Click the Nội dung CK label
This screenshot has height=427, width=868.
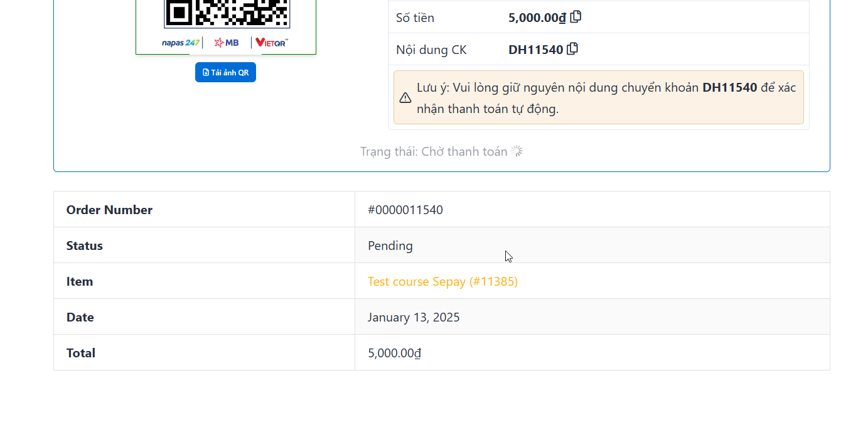pyautogui.click(x=431, y=50)
